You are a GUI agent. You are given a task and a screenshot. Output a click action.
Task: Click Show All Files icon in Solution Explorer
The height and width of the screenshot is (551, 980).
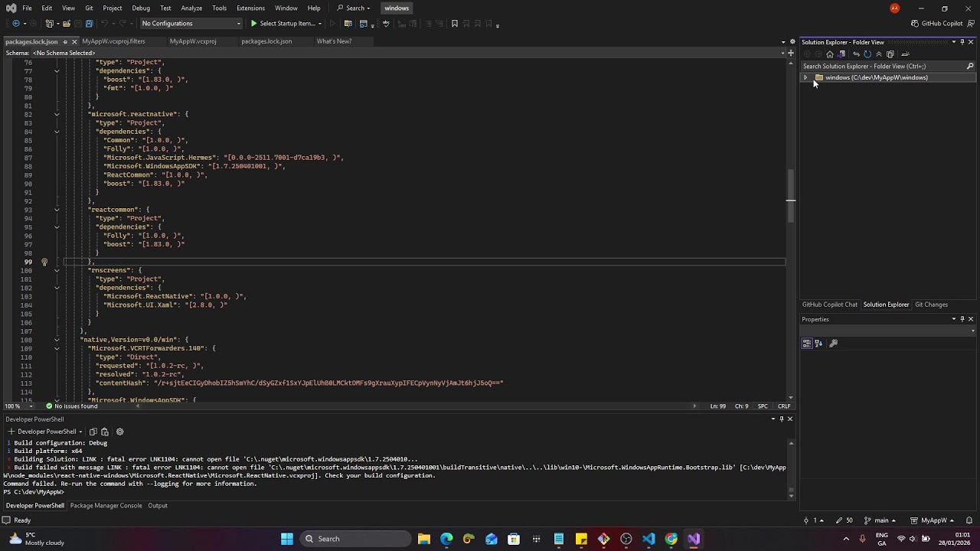tap(890, 54)
